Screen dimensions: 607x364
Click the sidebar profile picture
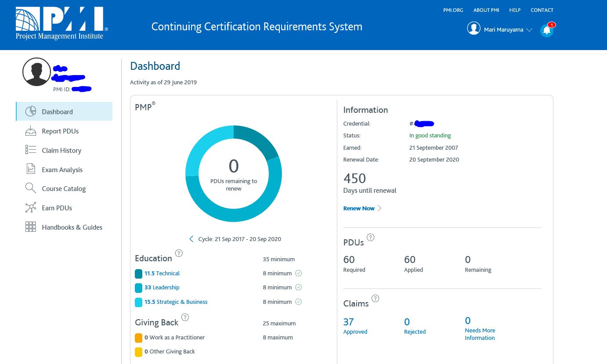click(x=36, y=72)
